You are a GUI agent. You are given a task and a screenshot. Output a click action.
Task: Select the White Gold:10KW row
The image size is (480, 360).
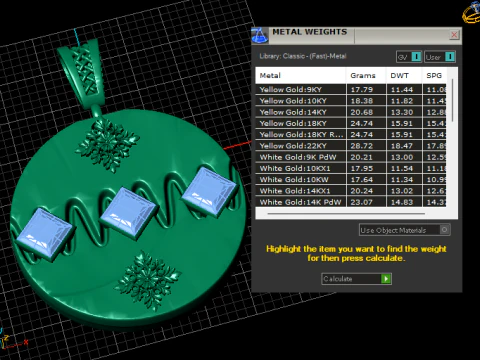[351, 180]
